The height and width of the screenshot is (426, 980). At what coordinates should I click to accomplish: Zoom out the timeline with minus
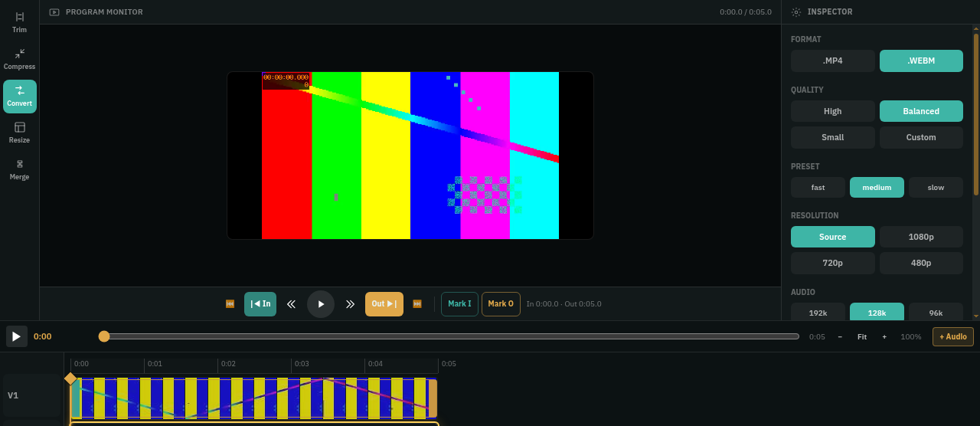(x=840, y=337)
